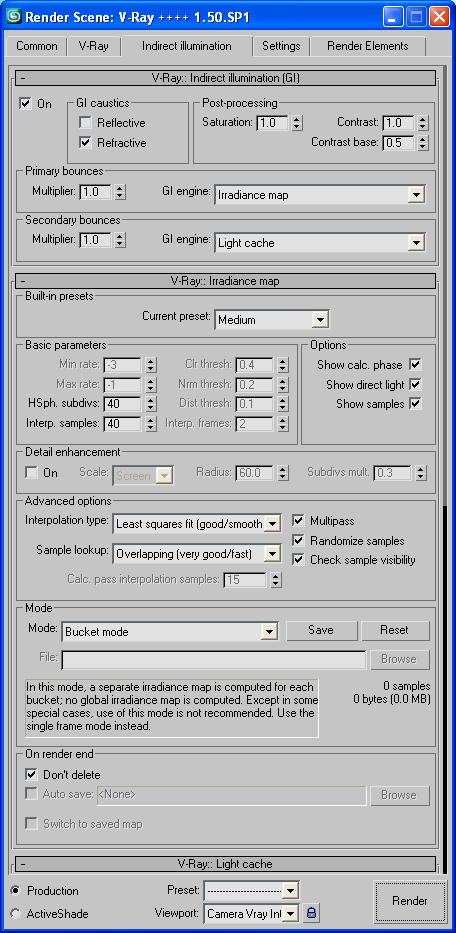The height and width of the screenshot is (933, 456).
Task: Toggle Randomize samples checkbox
Action: pos(298,541)
